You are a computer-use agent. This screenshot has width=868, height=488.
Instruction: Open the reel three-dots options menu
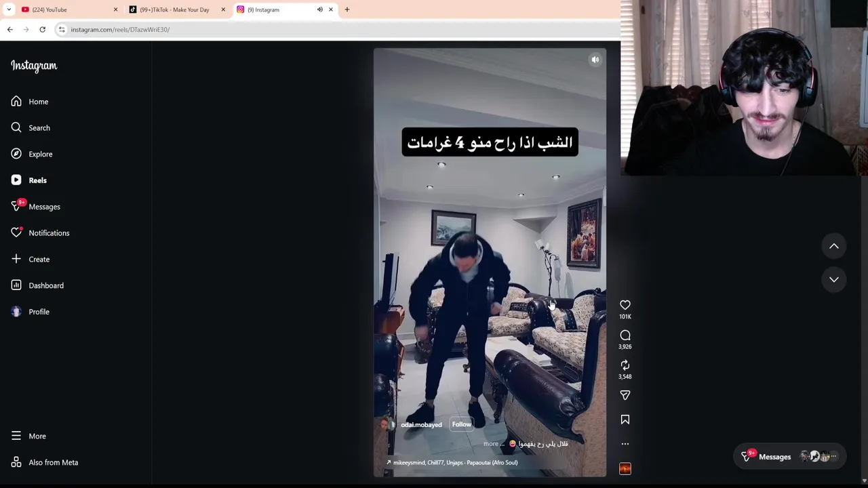pos(625,444)
